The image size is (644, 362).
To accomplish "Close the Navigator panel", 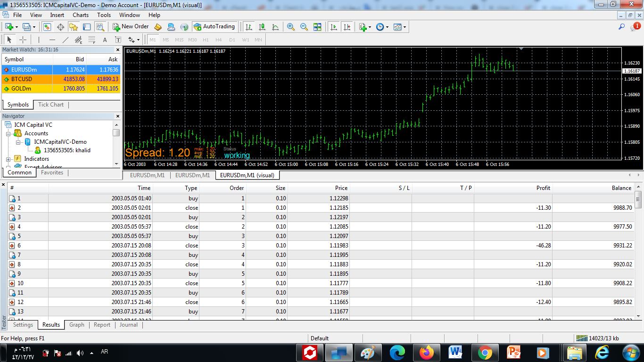I will click(118, 116).
